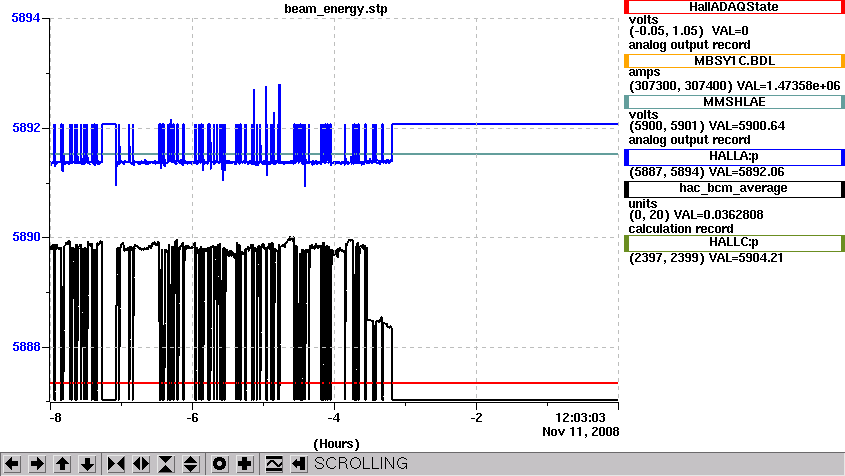The width and height of the screenshot is (845, 476).
Task: Select the MBSY1C.BDL curve legend
Action: pyautogui.click(x=734, y=61)
